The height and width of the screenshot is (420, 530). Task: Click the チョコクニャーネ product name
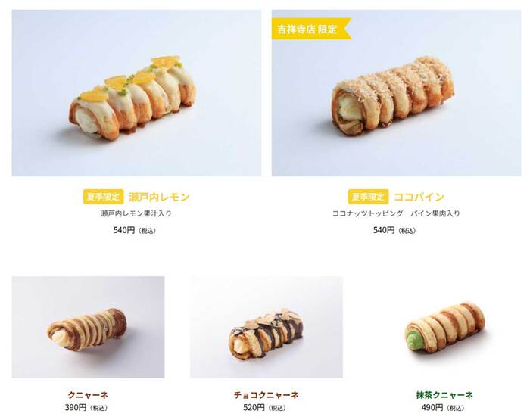[267, 395]
